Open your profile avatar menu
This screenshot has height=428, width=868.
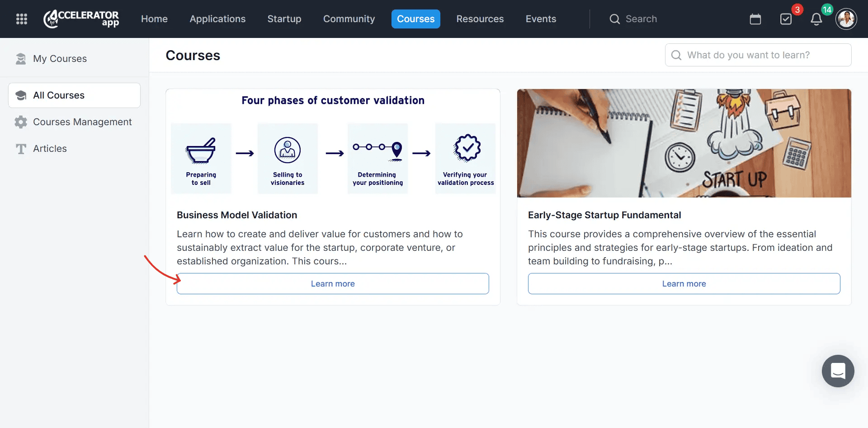point(846,19)
